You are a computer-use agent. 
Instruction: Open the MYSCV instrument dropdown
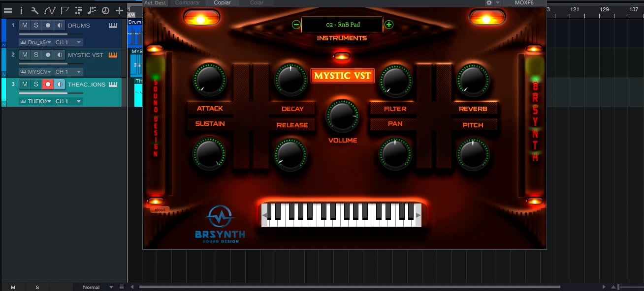click(x=36, y=72)
